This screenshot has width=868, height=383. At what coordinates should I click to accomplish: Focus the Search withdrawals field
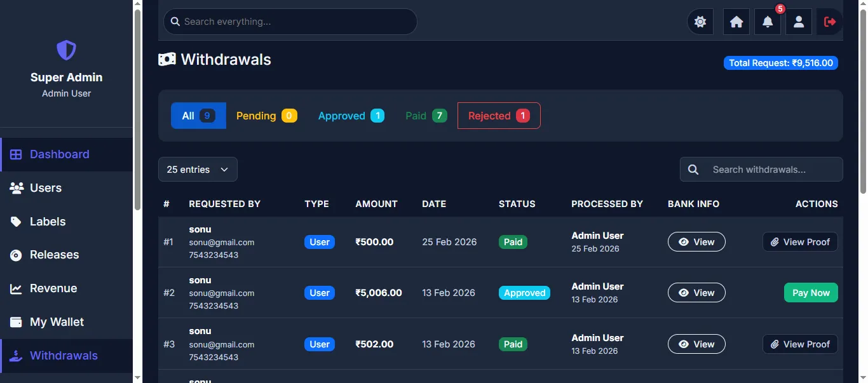[x=761, y=170]
